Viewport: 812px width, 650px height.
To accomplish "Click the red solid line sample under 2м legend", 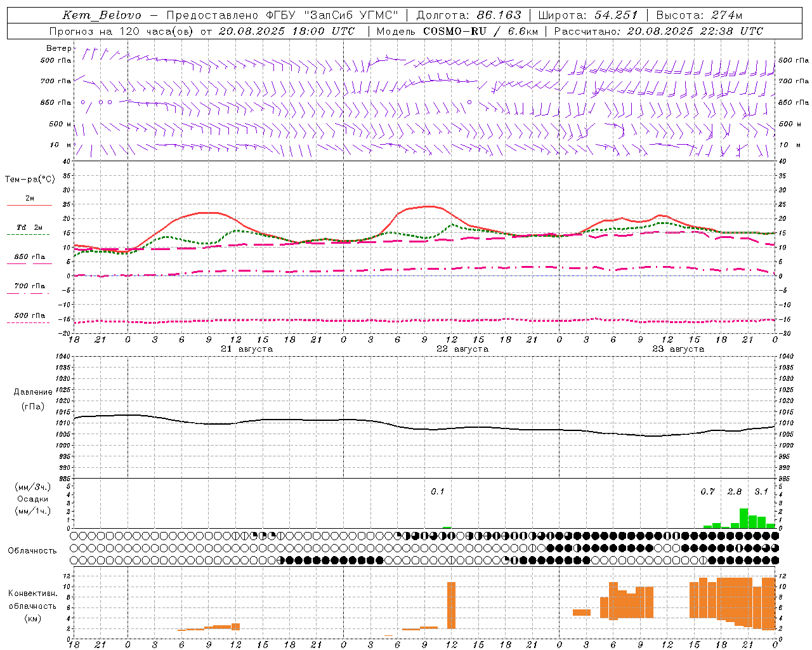I will pos(29,206).
